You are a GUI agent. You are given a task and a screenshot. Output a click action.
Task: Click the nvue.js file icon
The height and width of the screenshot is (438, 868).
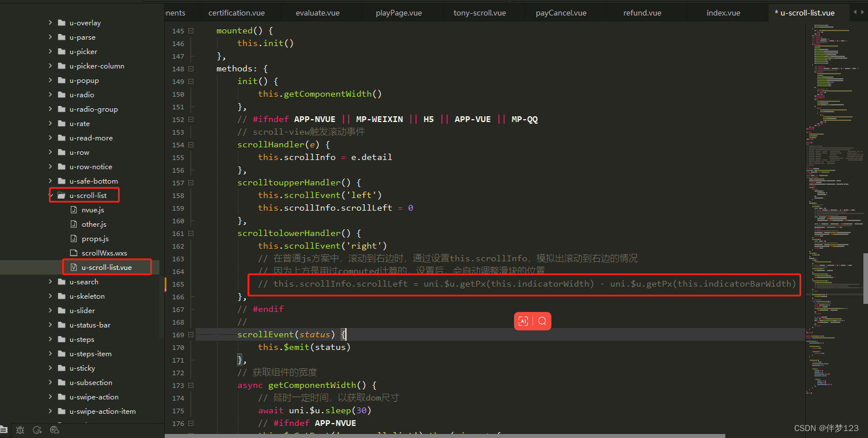(x=74, y=210)
